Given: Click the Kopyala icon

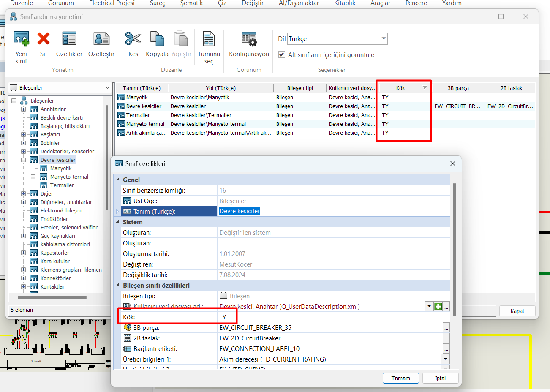Looking at the screenshot, I should coord(157,39).
